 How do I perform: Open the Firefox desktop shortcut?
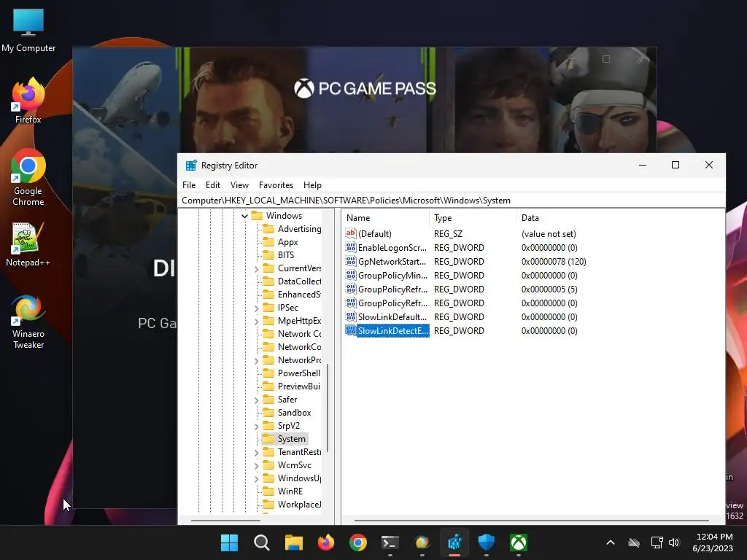click(x=28, y=101)
